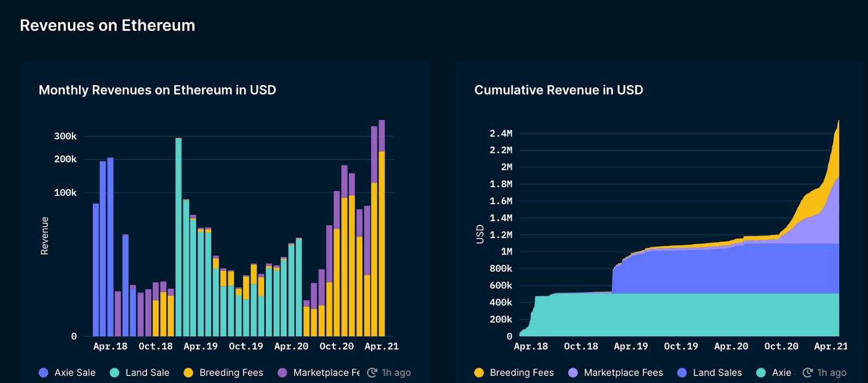This screenshot has height=383, width=868.
Task: Click the "Revenue" y-axis title on the monthly chart
Action: pyautogui.click(x=44, y=235)
